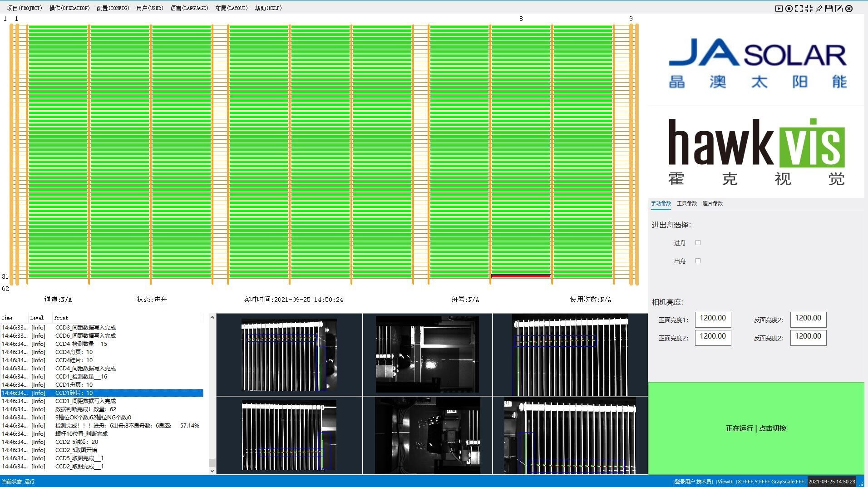Select log row CCD3_间距数据写入完成

[x=102, y=328]
